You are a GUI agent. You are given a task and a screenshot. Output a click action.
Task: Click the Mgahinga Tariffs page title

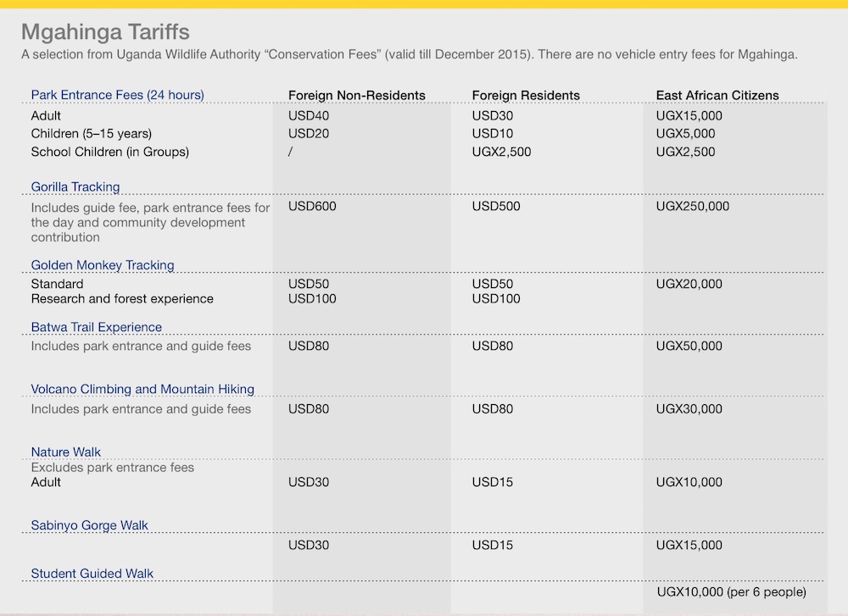(x=105, y=33)
